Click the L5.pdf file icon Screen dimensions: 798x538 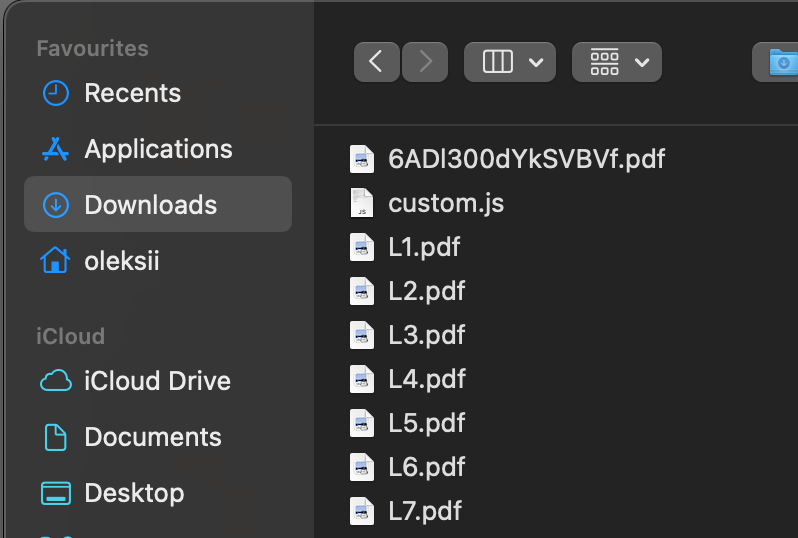point(362,423)
